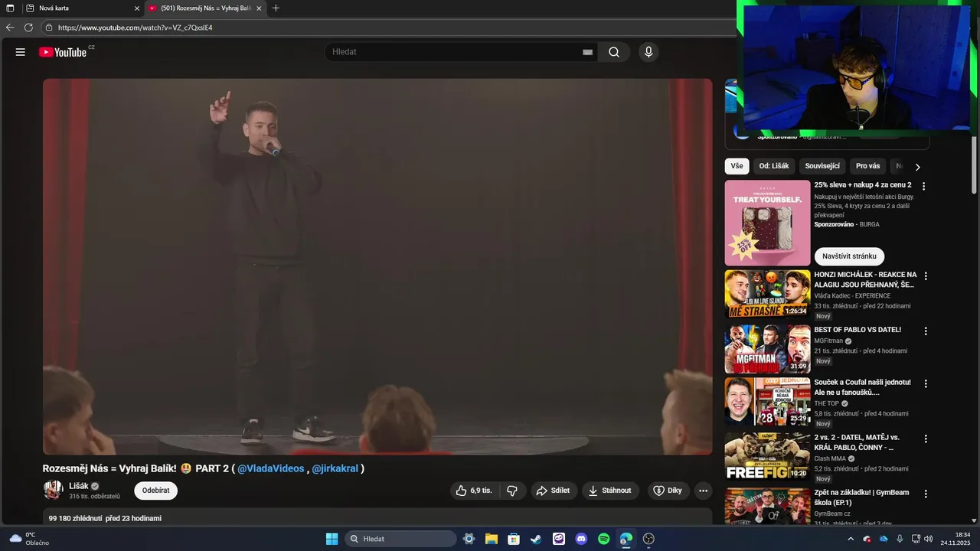Open options for Honzi Michálek video
The width and height of the screenshot is (980, 551).
926,276
